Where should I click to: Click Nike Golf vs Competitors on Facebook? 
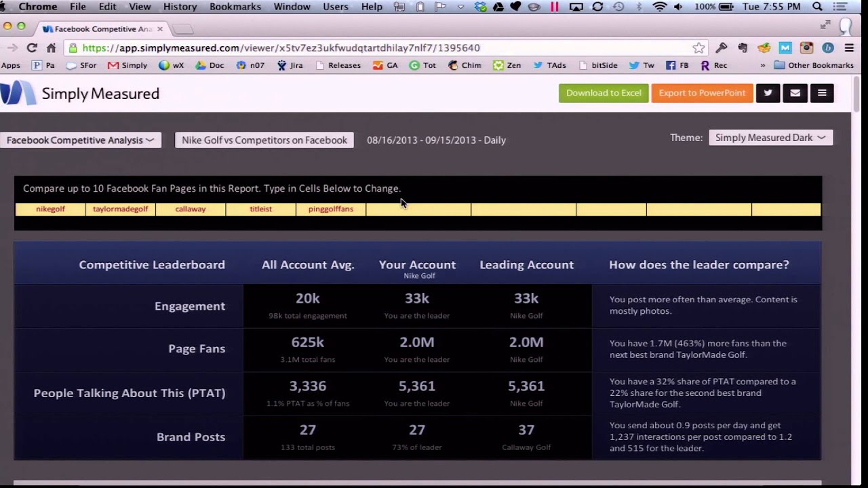point(264,140)
